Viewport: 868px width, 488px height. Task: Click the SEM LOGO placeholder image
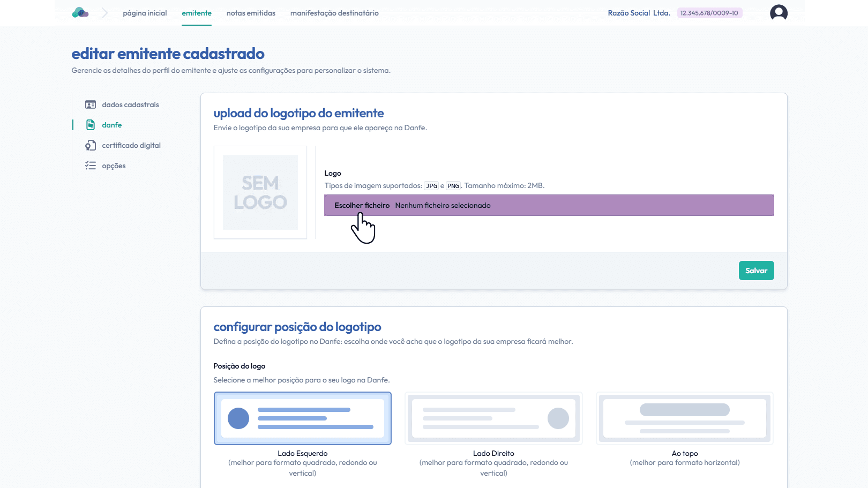pyautogui.click(x=260, y=192)
